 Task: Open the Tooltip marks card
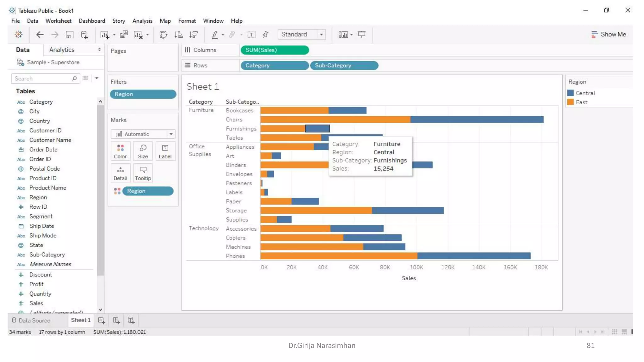(x=143, y=173)
